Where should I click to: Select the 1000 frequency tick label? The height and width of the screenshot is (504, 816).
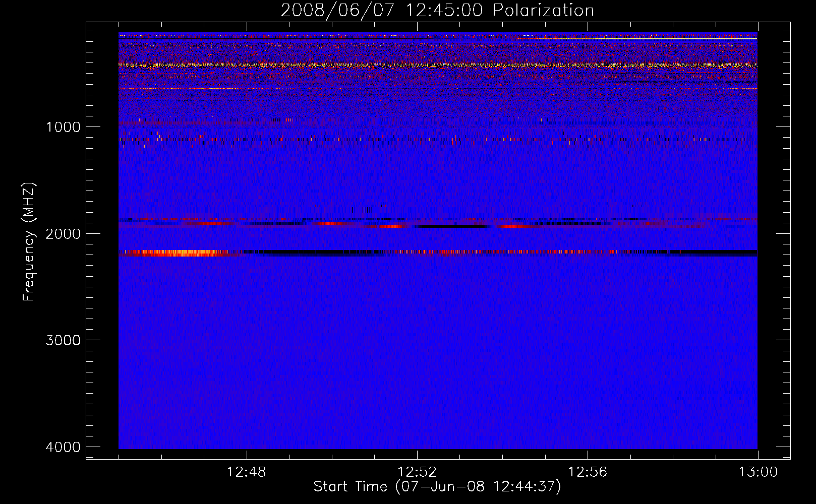(x=63, y=127)
